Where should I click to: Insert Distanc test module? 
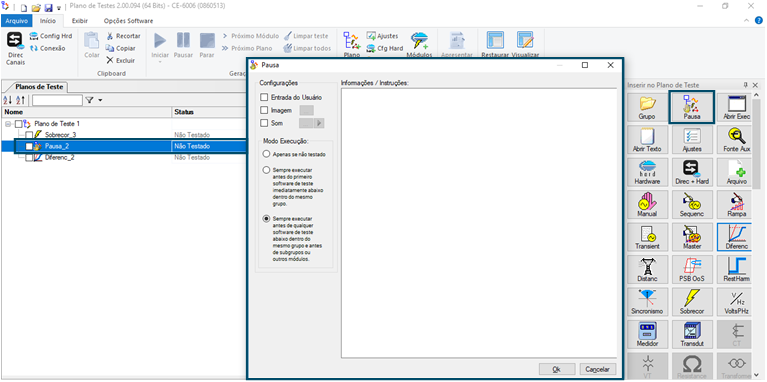pyautogui.click(x=647, y=270)
